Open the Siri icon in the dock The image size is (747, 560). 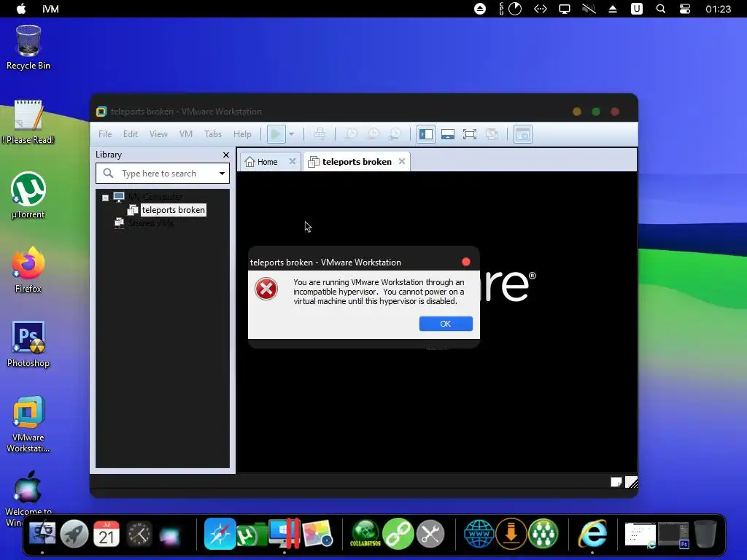pos(170,534)
